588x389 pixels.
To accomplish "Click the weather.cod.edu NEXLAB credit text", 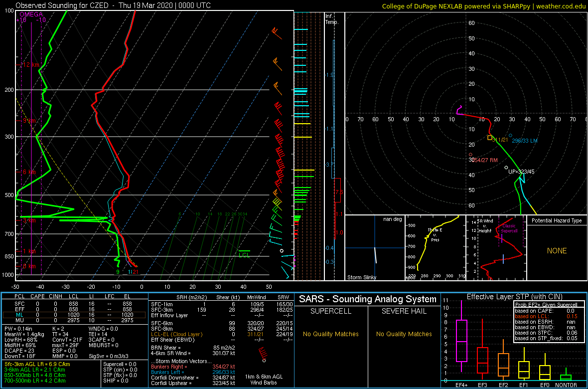I will point(484,5).
